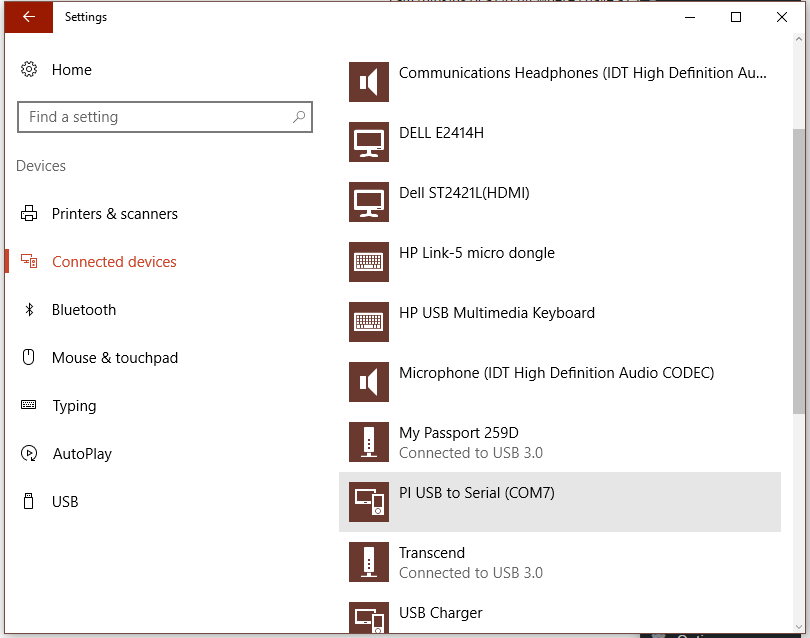Image resolution: width=810 pixels, height=638 pixels.
Task: Open Mouse & touchpad settings
Action: point(115,358)
